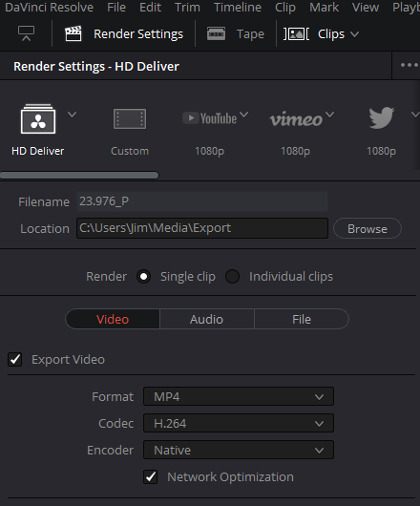Choose the Vimeo 1080p preset

[x=296, y=119]
